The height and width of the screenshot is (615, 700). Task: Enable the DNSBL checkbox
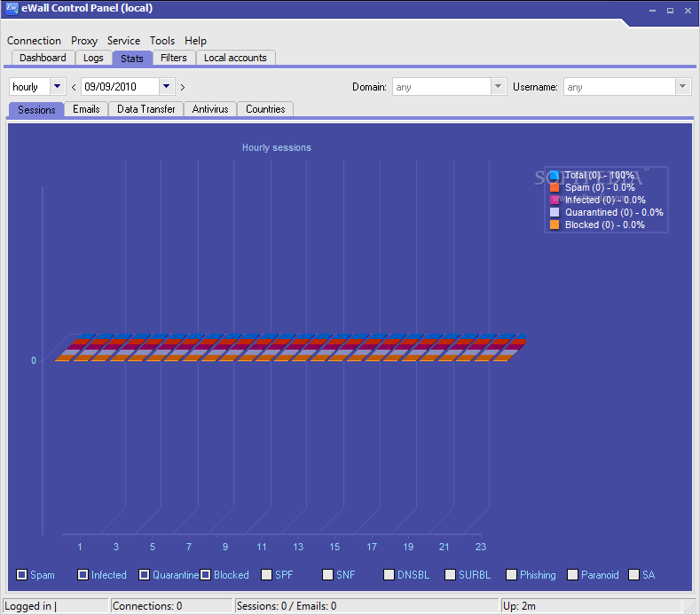pos(389,574)
